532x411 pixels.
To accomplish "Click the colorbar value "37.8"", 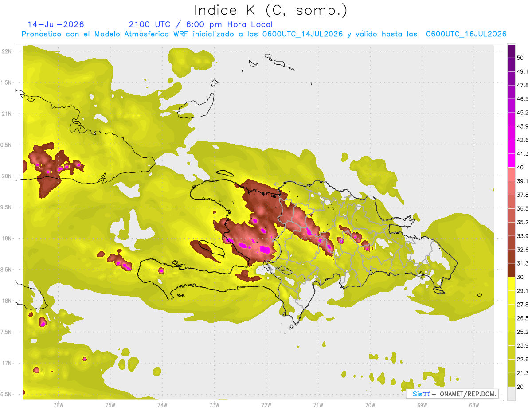I will [523, 195].
